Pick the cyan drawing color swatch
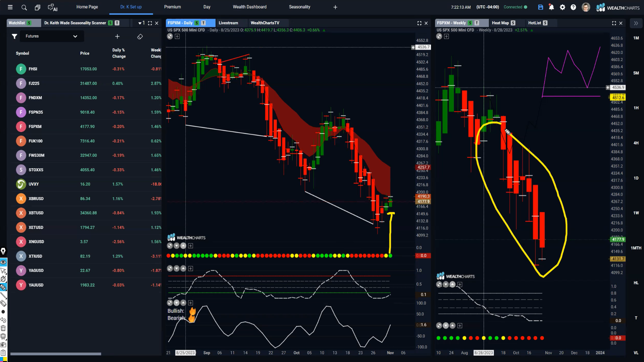Viewport: 644px width, 362px height. (x=2, y=359)
